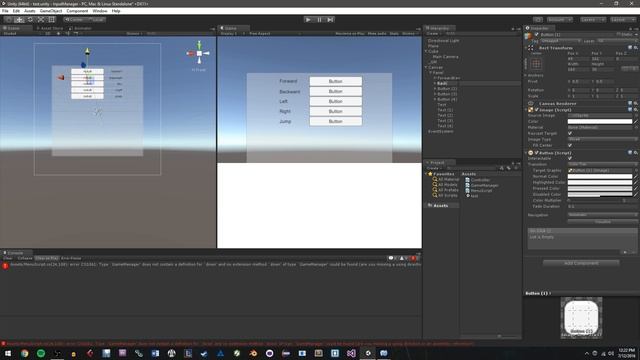Toggle Clear on Play in Console
Image resolution: width=640 pixels, height=360 pixels.
(x=47, y=258)
